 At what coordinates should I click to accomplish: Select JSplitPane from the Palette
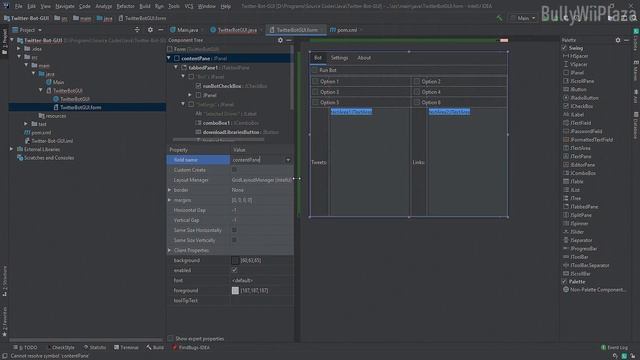pyautogui.click(x=577, y=215)
